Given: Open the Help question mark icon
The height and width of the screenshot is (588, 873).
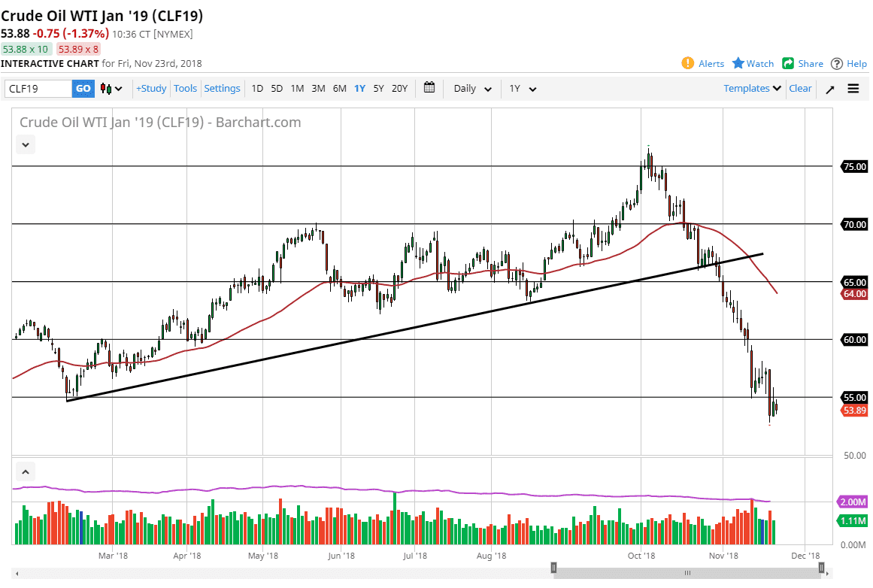Looking at the screenshot, I should click(837, 63).
